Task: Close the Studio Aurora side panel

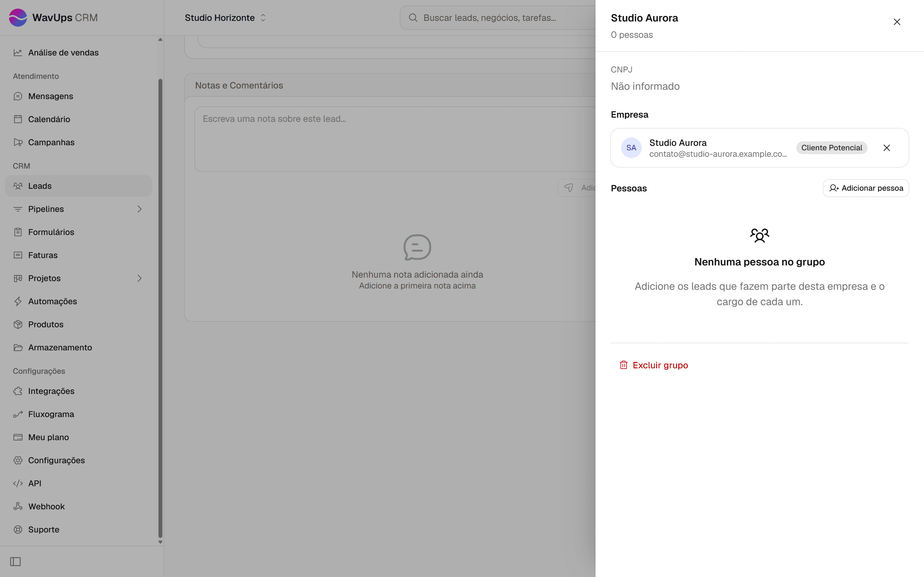Action: point(897,22)
